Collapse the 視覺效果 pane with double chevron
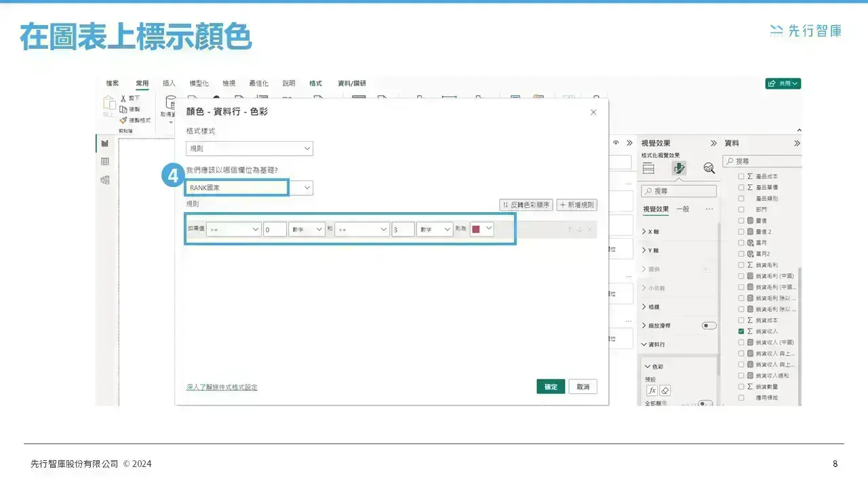 pos(713,143)
